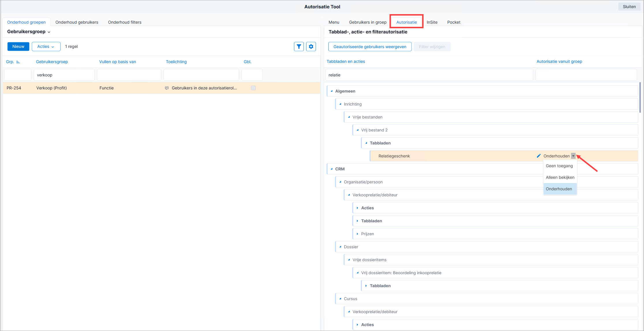Click the Nieuw button

click(x=18, y=46)
